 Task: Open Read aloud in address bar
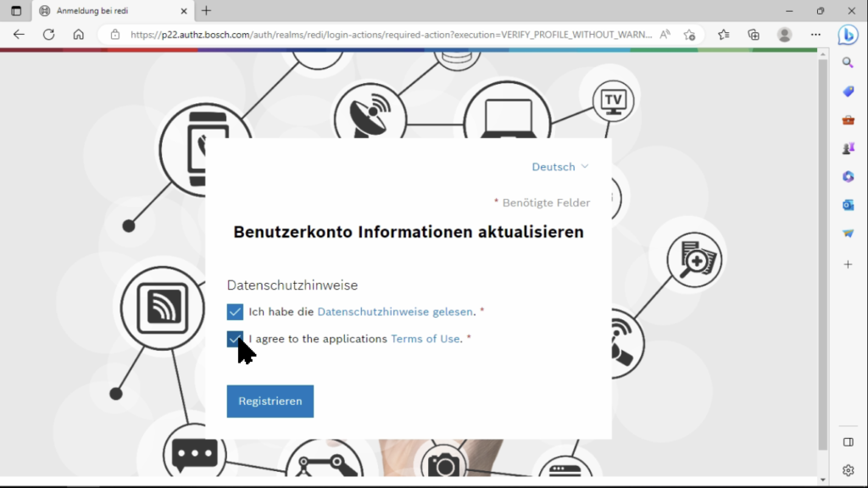click(665, 34)
